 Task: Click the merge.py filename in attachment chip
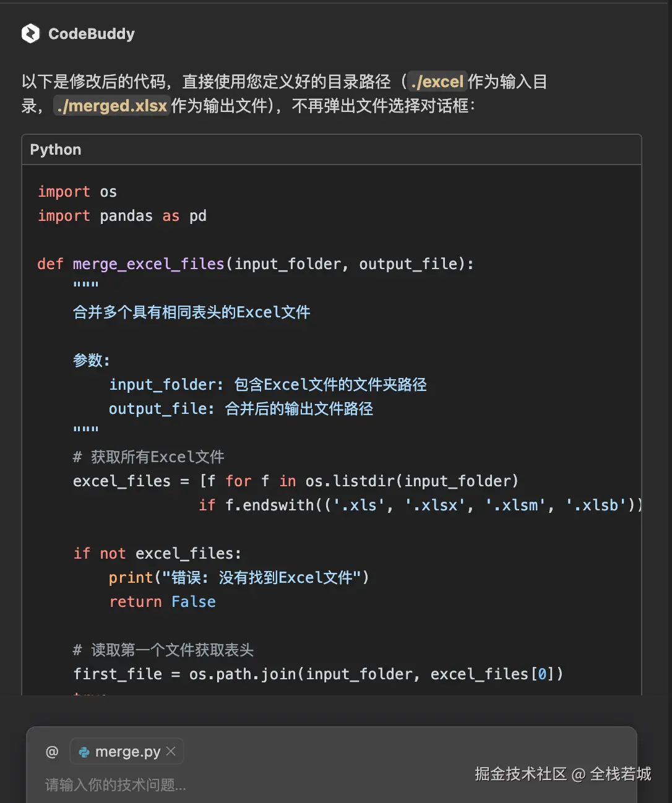tap(129, 751)
